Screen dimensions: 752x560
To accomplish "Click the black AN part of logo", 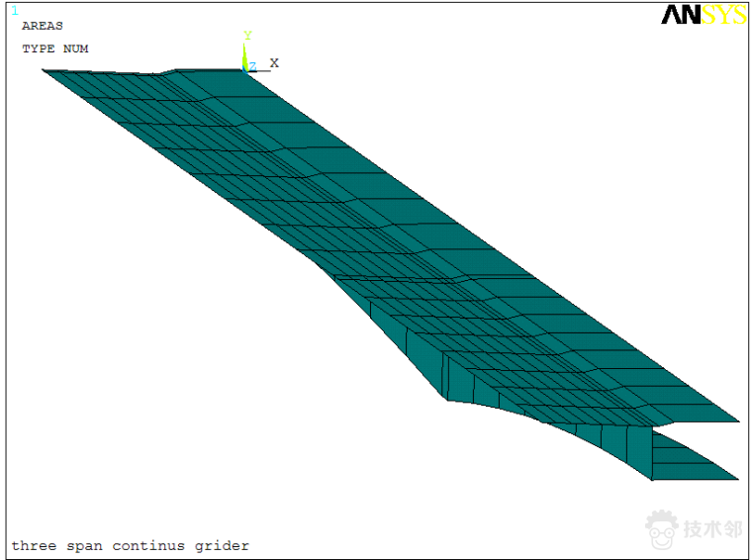I will point(682,15).
